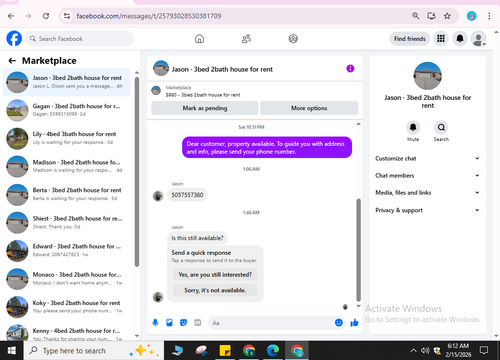Open Lily 4bed 3bath conversation
Viewport: 500px width, 360px height.
(x=67, y=138)
